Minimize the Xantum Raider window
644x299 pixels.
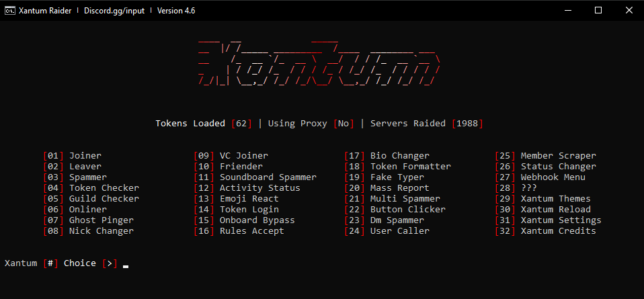tap(568, 10)
